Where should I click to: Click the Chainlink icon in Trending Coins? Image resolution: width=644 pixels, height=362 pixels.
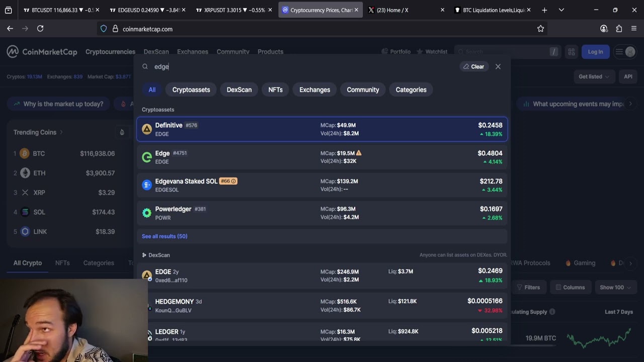tap(25, 232)
